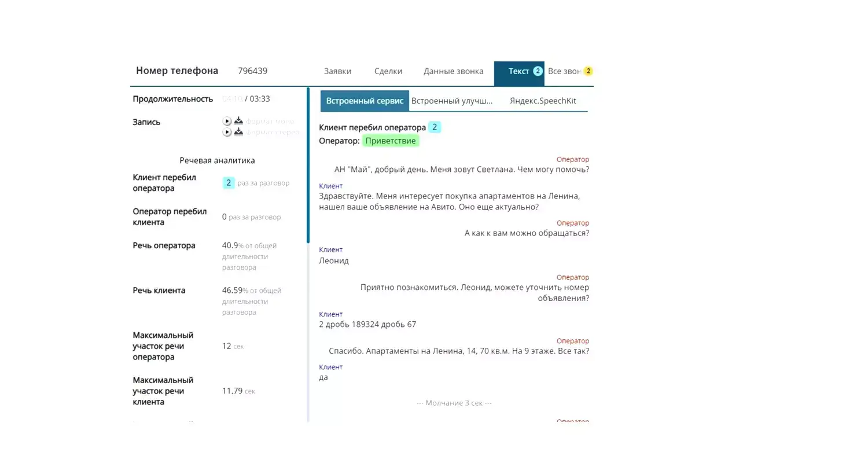868x463 pixels.
Task: Open the Сделки tab
Action: [x=388, y=71]
